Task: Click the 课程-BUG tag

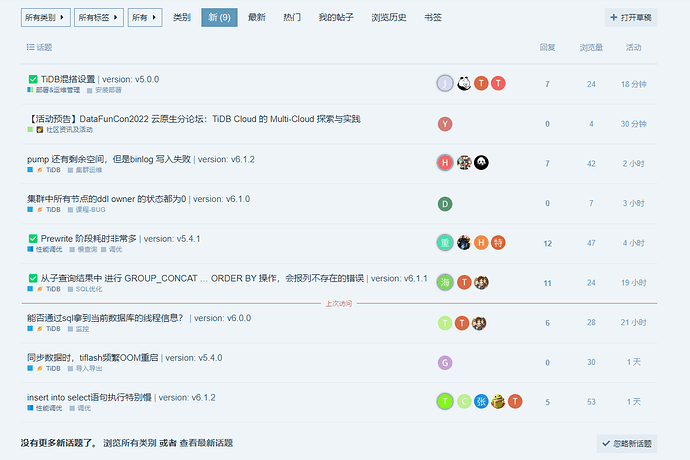Action: click(86, 210)
